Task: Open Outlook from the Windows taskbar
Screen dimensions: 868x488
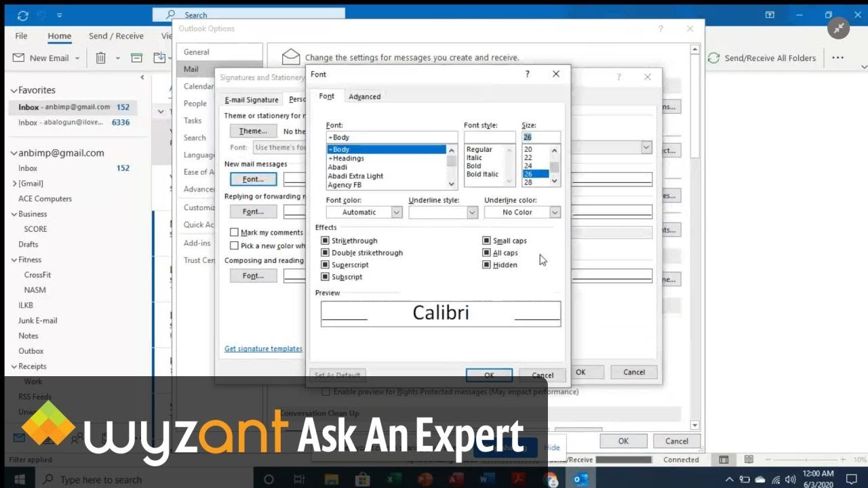Action: pos(580,479)
